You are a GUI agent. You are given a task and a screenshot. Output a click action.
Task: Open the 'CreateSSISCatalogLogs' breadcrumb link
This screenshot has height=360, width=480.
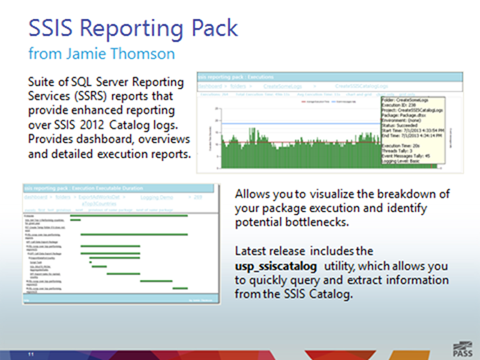coord(362,86)
